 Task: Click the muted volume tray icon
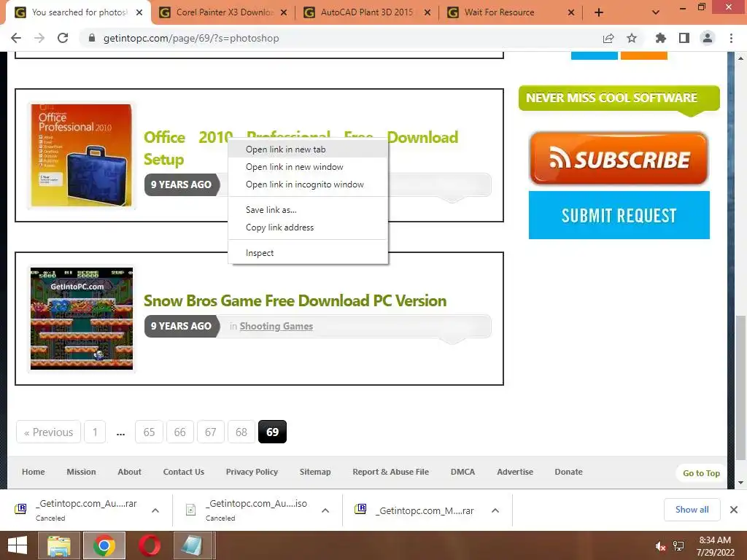(660, 546)
